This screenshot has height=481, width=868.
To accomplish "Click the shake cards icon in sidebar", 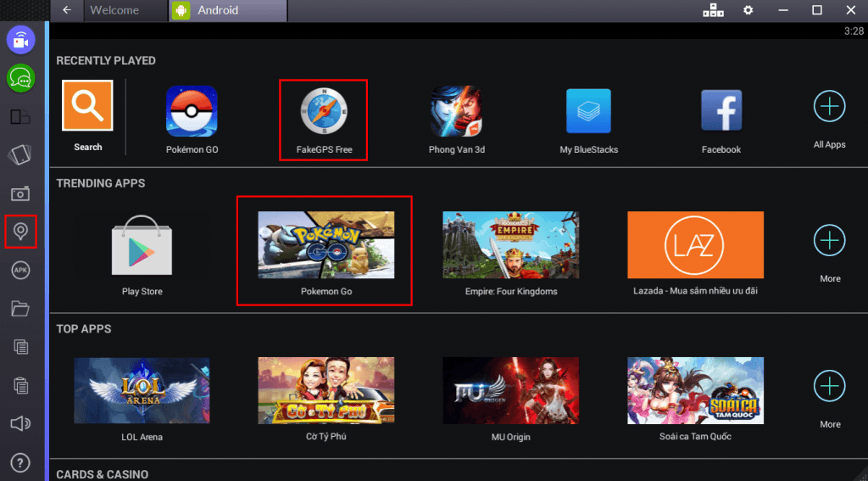I will [20, 154].
